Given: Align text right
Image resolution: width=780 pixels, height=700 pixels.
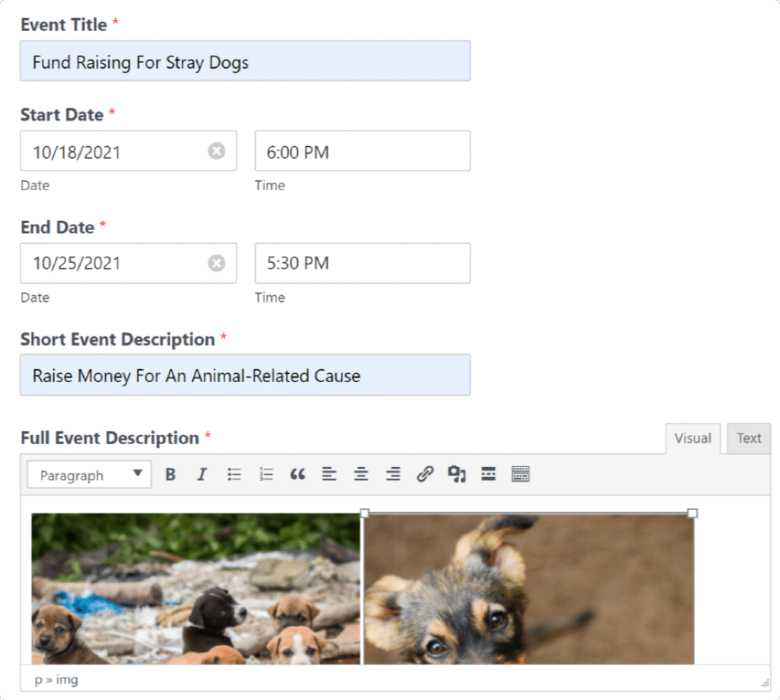Looking at the screenshot, I should tap(393, 474).
